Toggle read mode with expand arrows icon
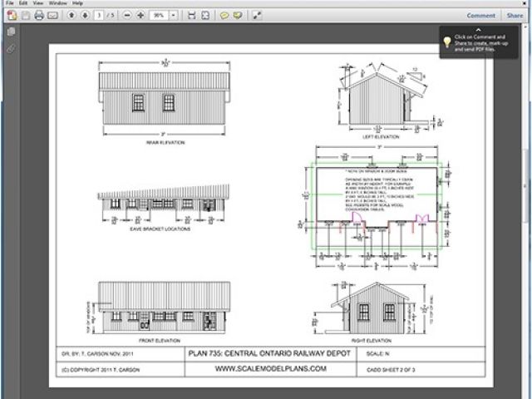 pyautogui.click(x=257, y=16)
